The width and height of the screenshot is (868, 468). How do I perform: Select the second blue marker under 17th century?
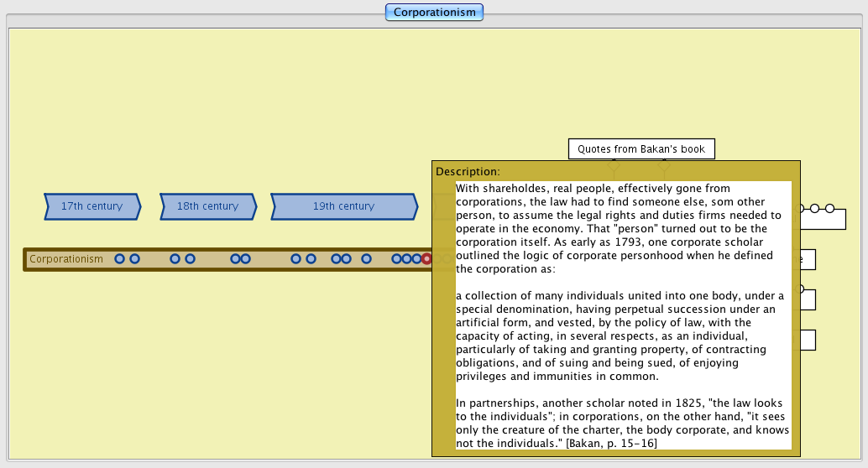coord(134,259)
